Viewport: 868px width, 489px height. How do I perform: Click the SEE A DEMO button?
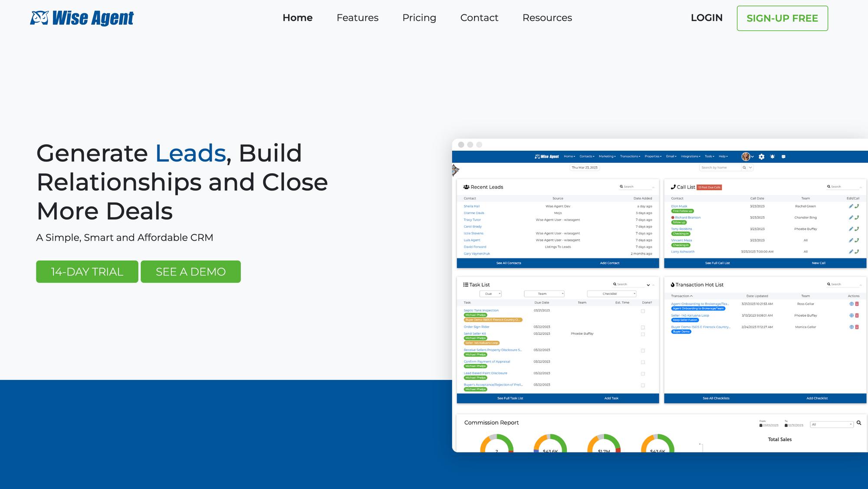tap(190, 271)
